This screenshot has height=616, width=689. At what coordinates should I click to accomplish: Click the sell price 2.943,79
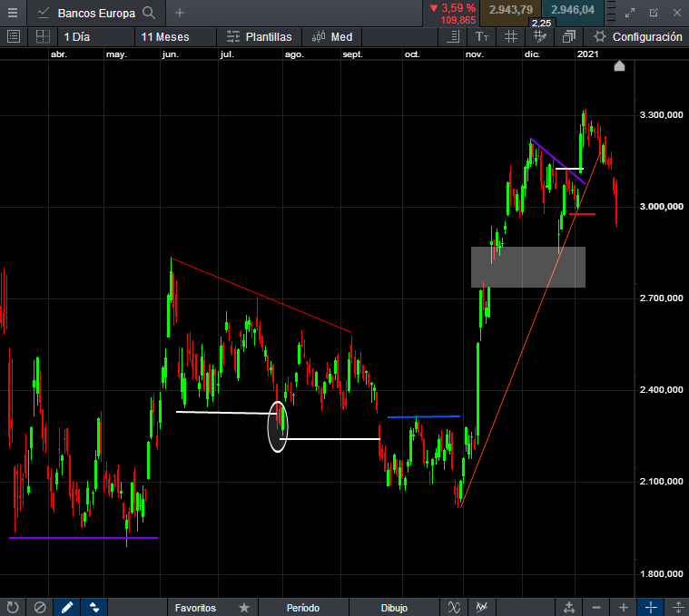coord(510,10)
